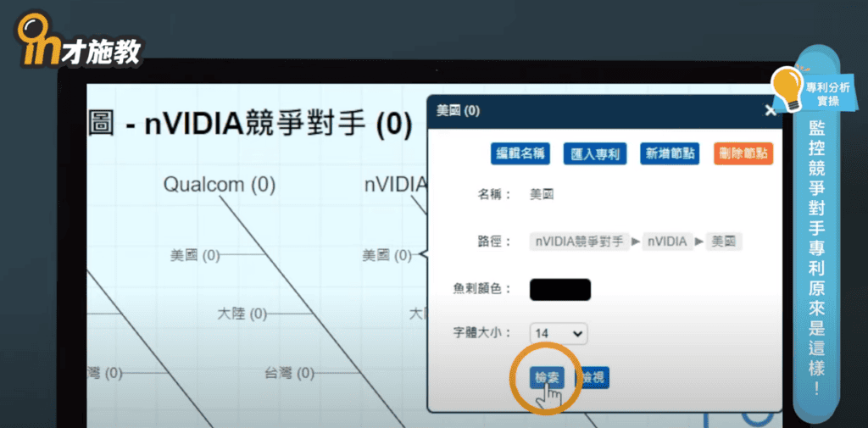Pick the black 魚刺顏色 color swatch
The width and height of the screenshot is (868, 428).
(x=559, y=289)
